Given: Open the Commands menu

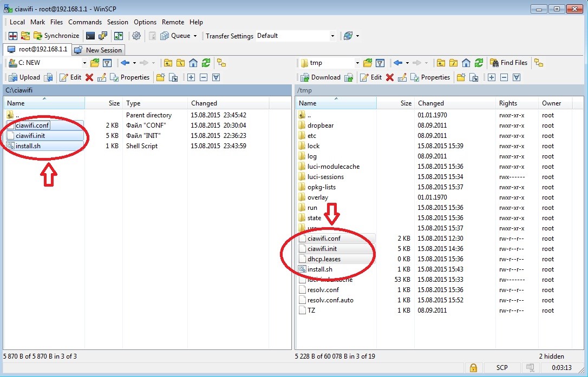Looking at the screenshot, I should (85, 22).
